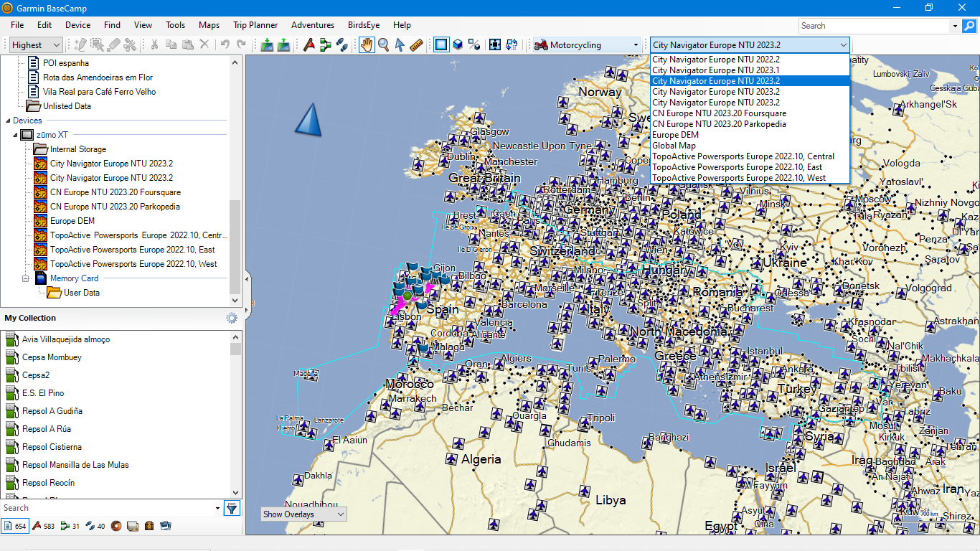Select the Measure ruler tool
Screen dimensions: 980x551
pos(416,44)
